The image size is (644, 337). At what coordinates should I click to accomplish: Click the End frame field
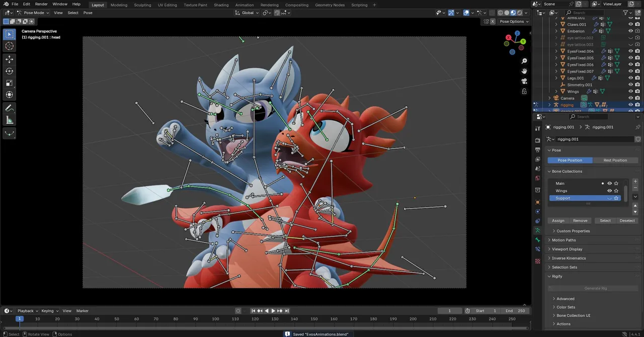(515, 311)
